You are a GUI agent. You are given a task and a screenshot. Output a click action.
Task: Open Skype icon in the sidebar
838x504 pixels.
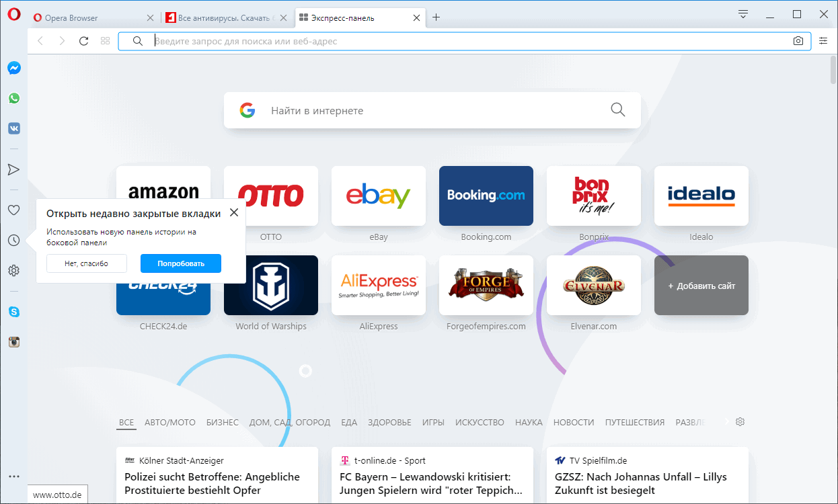(13, 312)
